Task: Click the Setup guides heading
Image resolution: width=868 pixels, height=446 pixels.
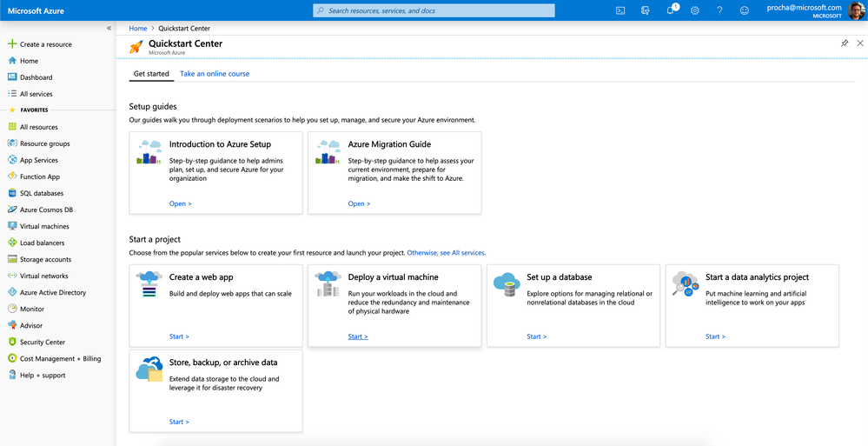Action: coord(153,106)
